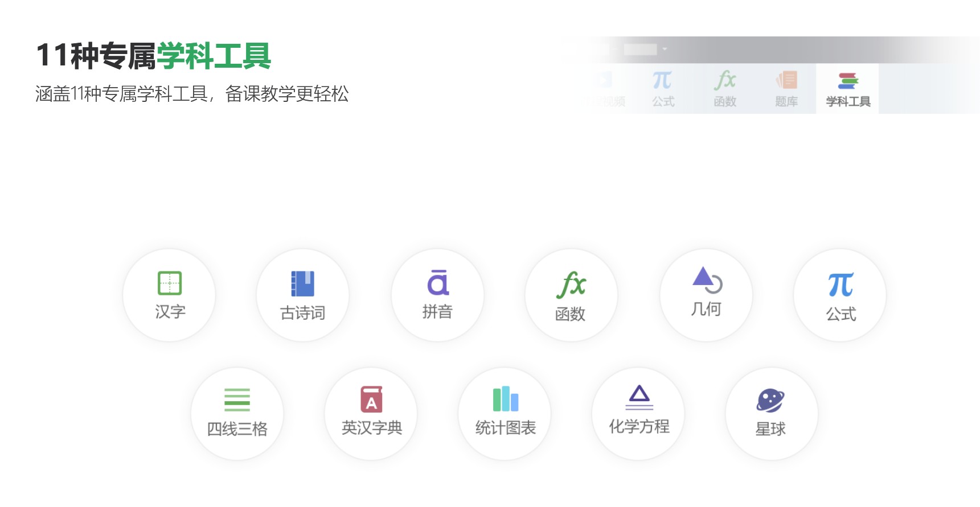Click the 11种专属学科工具 heading
Viewport: 980px width, 507px height.
point(153,56)
